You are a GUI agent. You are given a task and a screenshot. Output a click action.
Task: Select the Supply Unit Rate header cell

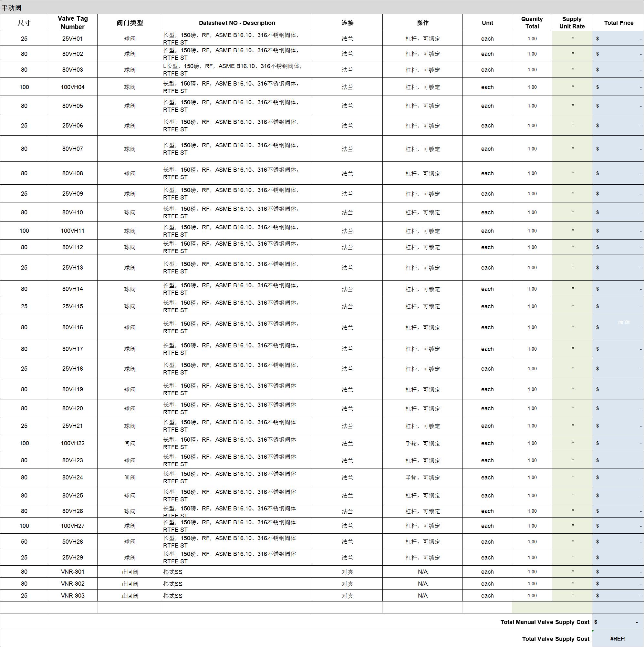click(x=572, y=22)
